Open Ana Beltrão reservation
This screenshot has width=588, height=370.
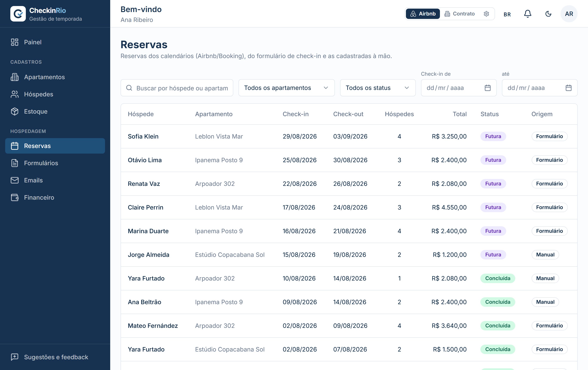coord(349,302)
